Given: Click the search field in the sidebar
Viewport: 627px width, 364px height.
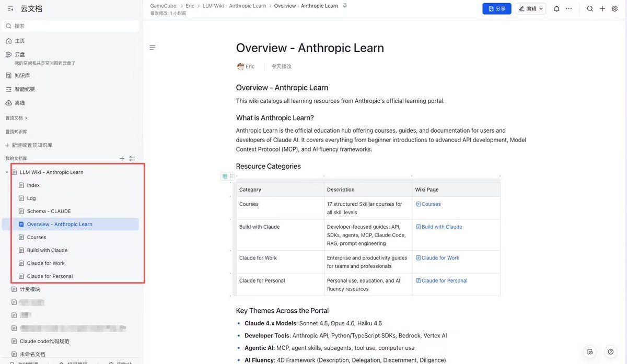Looking at the screenshot, I should 71,26.
